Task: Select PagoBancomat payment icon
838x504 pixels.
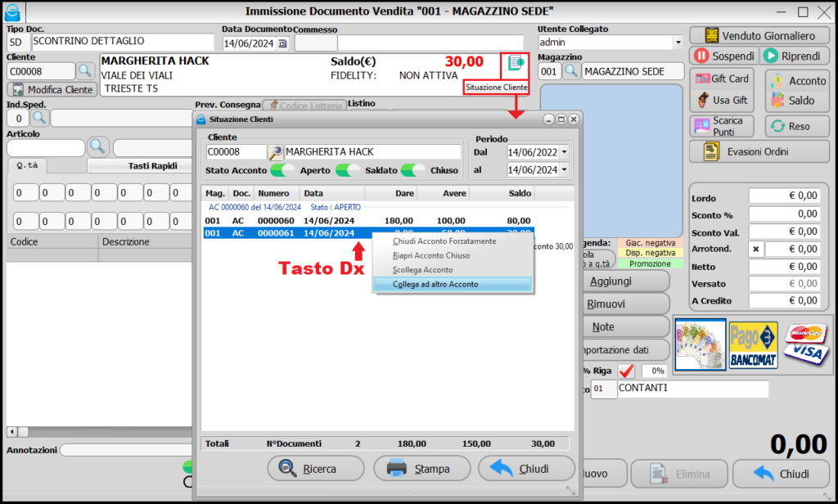Action: point(753,344)
